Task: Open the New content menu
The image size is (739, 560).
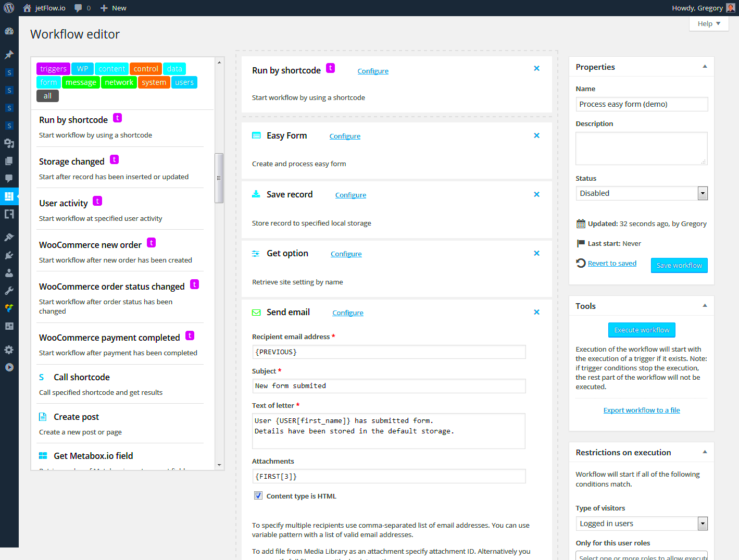Action: pos(113,8)
